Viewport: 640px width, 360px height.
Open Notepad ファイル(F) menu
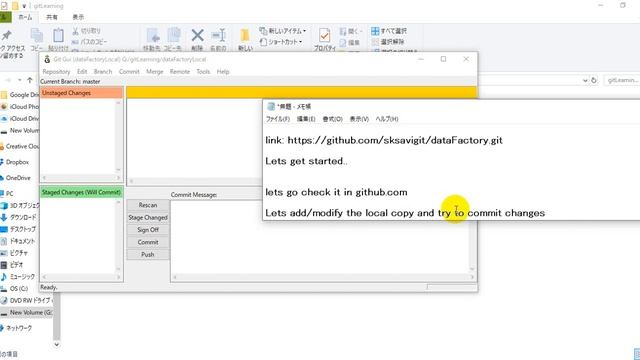pyautogui.click(x=278, y=119)
